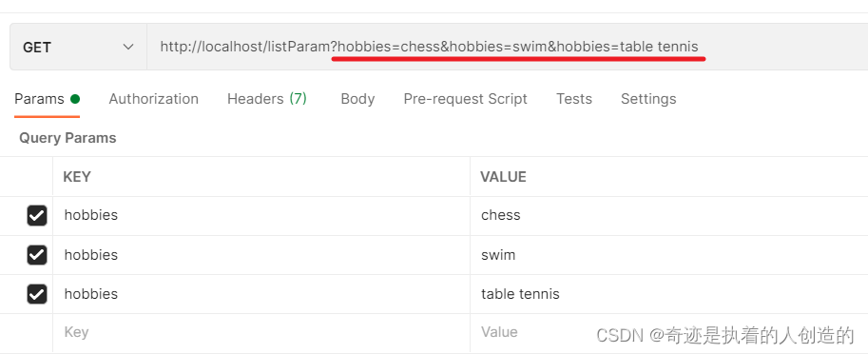Uncheck the hobbies chess parameter checkbox
Image resolution: width=868 pixels, height=354 pixels.
37,215
